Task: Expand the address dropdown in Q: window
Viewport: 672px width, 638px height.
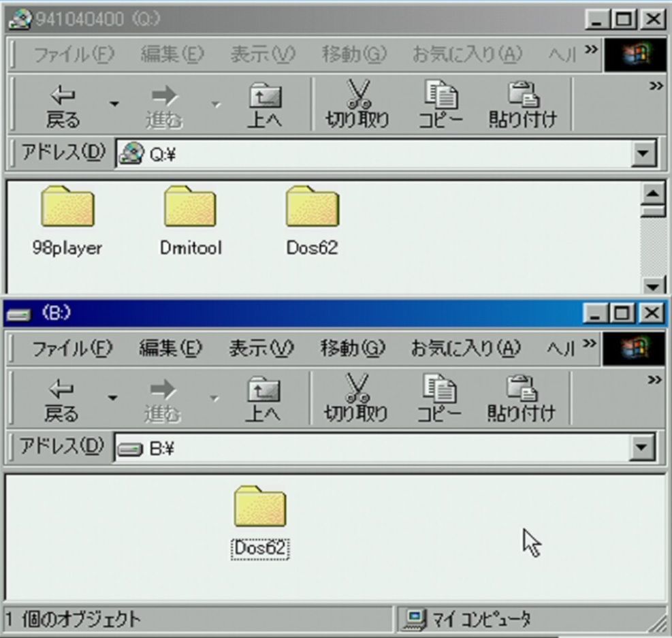Action: tap(643, 153)
